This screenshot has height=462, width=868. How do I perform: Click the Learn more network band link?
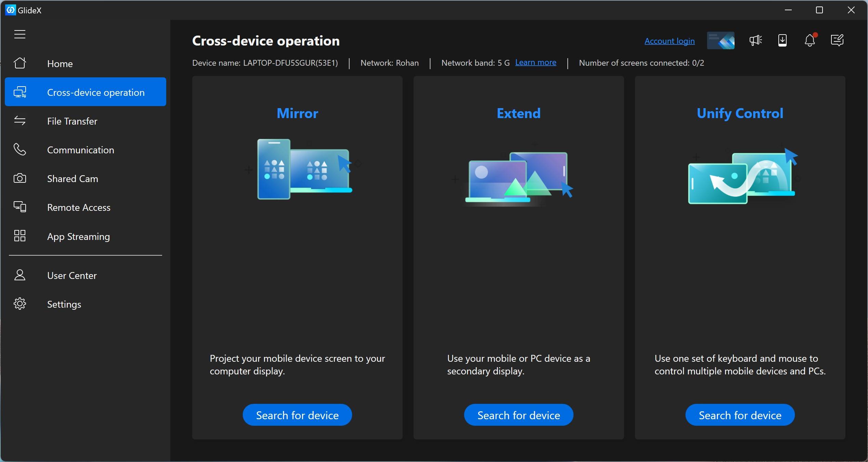click(x=536, y=63)
